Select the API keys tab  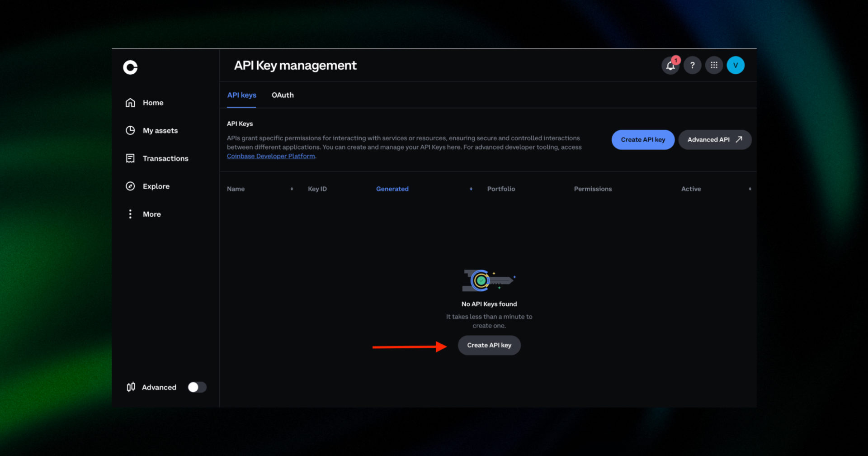pyautogui.click(x=241, y=95)
